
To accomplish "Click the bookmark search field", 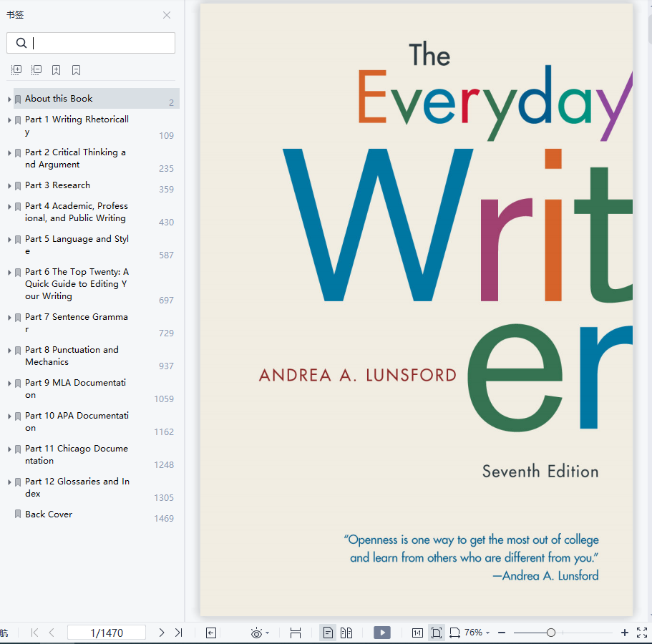I will (91, 43).
